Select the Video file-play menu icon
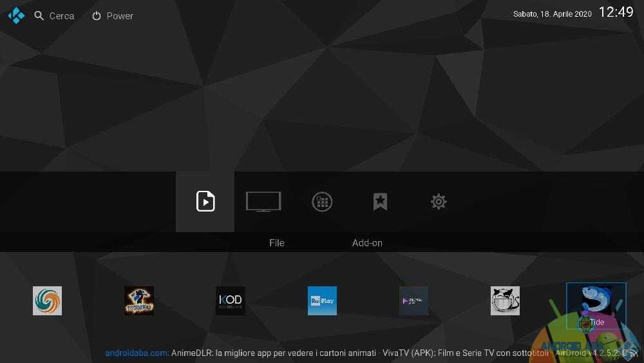 (205, 201)
